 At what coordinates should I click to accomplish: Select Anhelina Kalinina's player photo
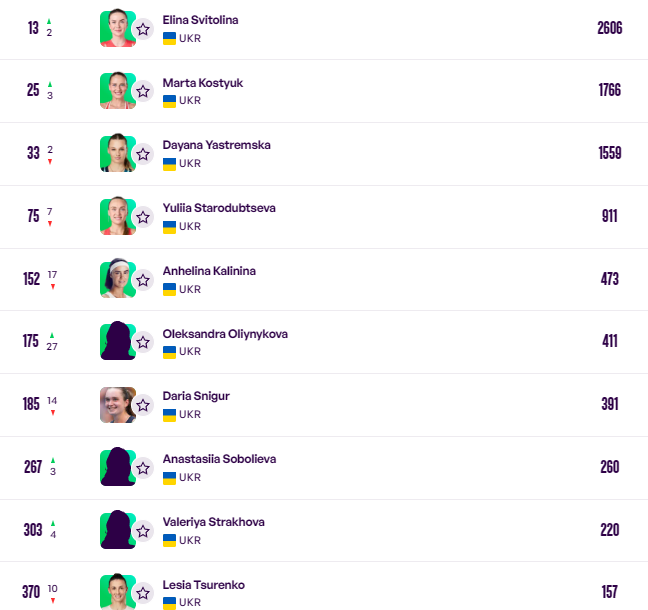(117, 279)
